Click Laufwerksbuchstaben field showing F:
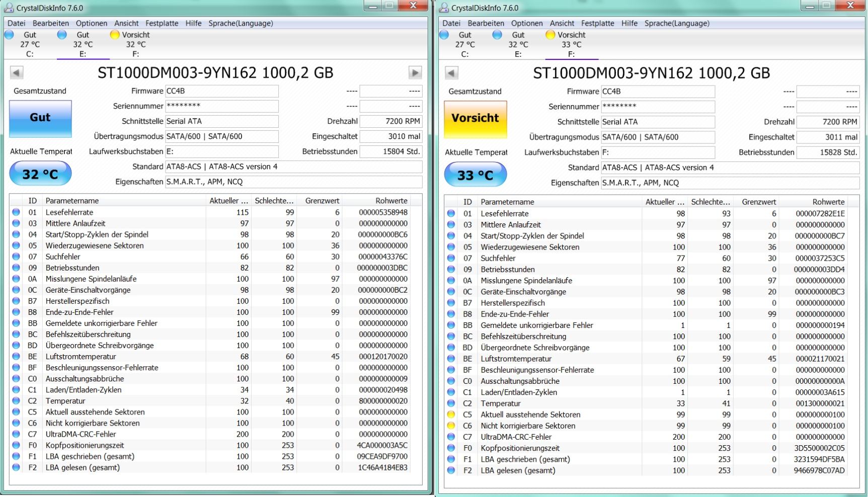The image size is (868, 497). [x=658, y=152]
